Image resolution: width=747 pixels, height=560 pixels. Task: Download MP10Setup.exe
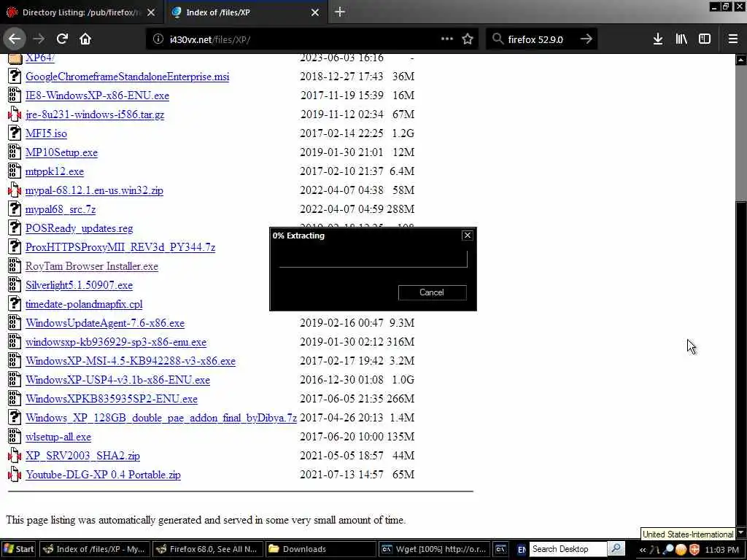pyautogui.click(x=61, y=152)
